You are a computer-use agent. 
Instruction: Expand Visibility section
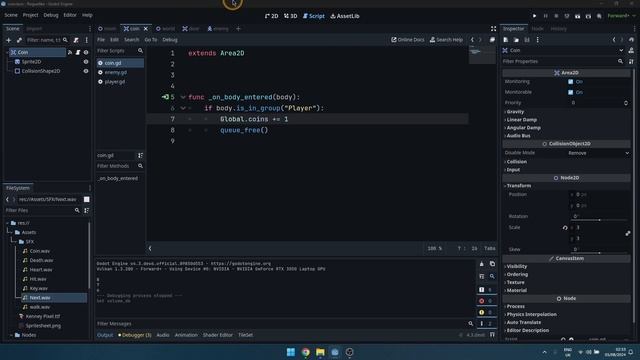516,266
